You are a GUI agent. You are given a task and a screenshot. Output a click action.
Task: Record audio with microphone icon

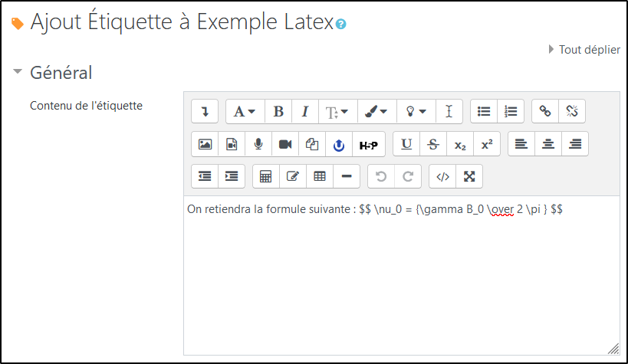258,144
